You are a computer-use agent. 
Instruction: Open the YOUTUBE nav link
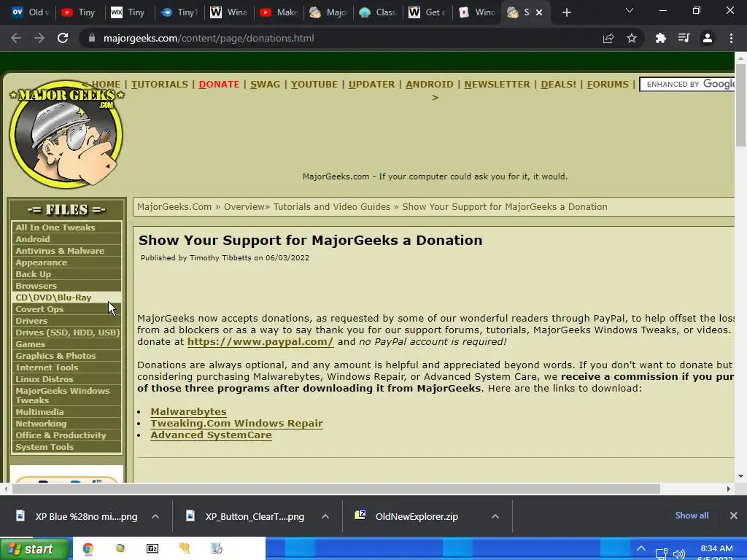(314, 85)
